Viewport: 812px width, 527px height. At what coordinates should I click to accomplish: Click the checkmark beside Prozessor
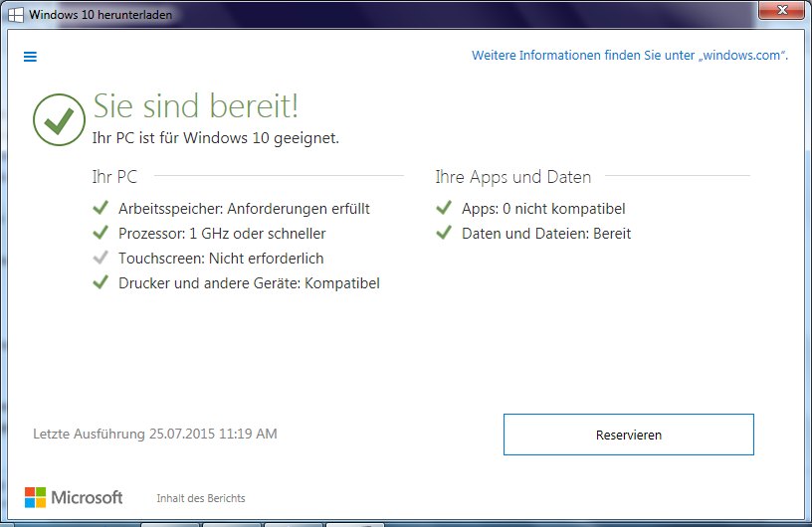[100, 233]
